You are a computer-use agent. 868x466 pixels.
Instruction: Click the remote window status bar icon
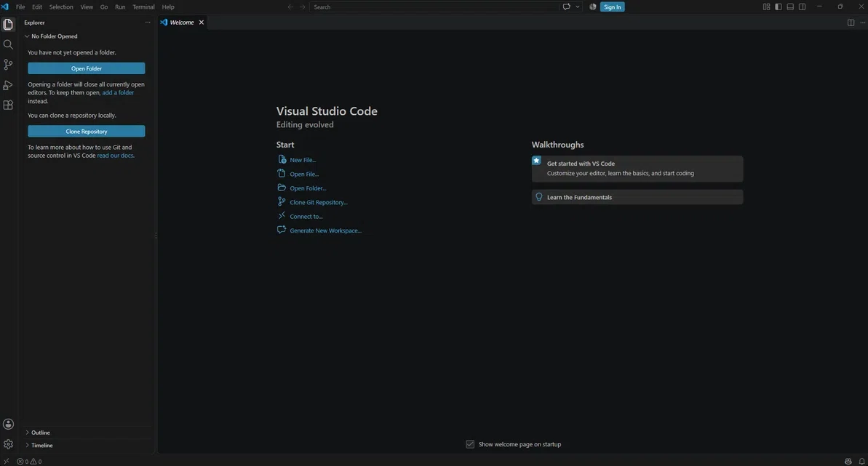tap(6, 461)
